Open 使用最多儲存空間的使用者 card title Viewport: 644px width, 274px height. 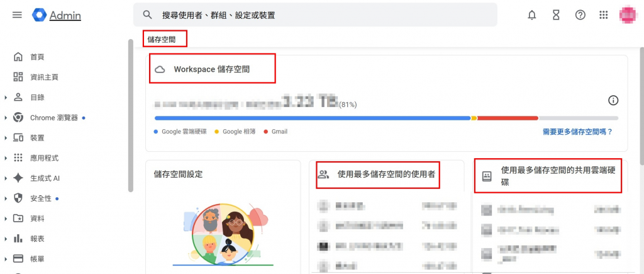pyautogui.click(x=386, y=174)
